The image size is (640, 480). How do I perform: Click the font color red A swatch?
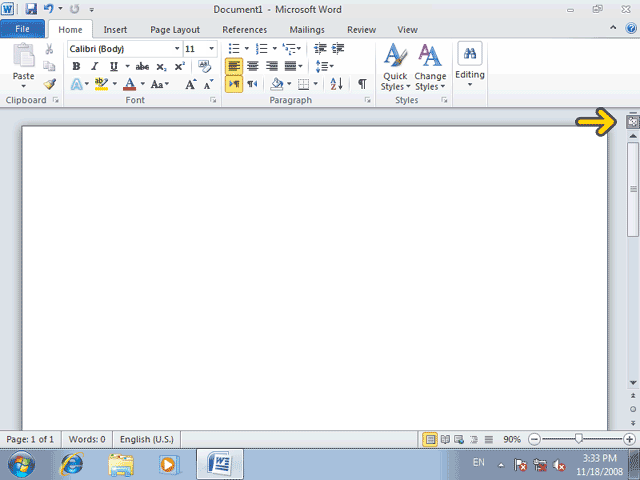(129, 84)
